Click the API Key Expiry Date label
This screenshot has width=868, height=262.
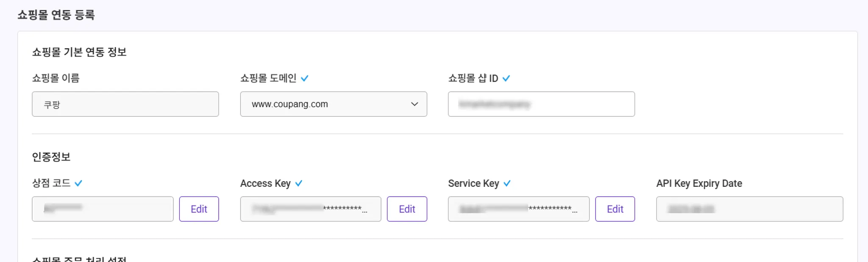(699, 183)
